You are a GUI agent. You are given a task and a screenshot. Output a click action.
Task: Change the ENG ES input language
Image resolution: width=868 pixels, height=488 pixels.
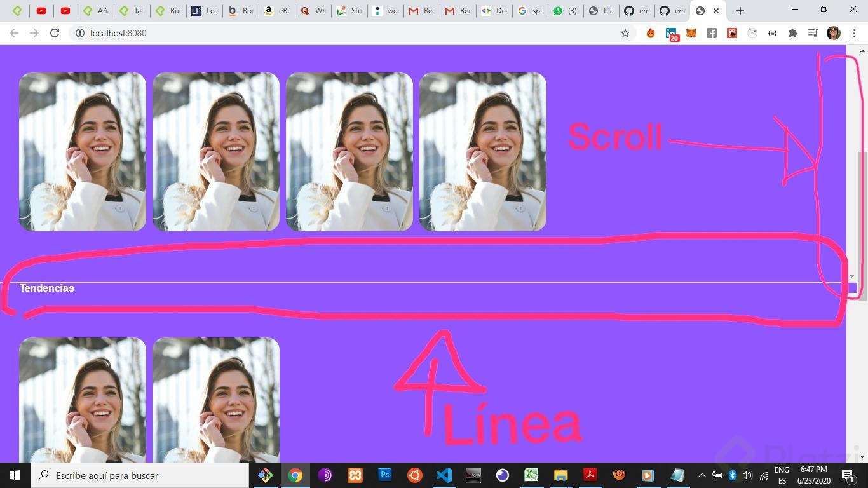coord(782,475)
